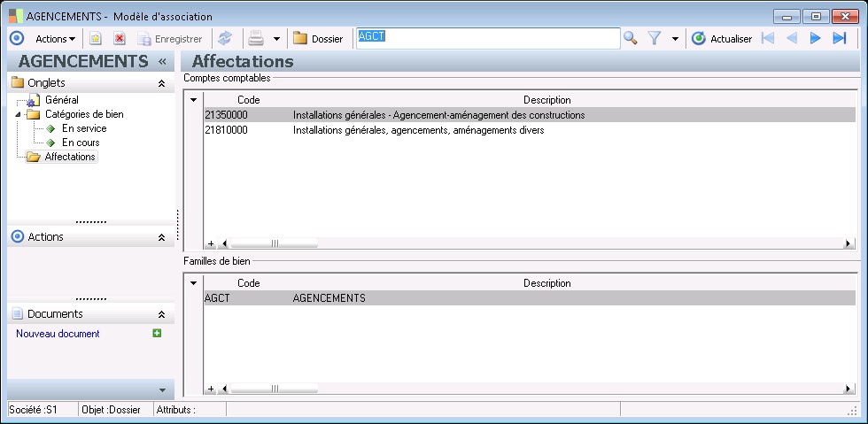Image resolution: width=868 pixels, height=424 pixels.
Task: Click the green plus next to Nouveau document
Action: [157, 334]
